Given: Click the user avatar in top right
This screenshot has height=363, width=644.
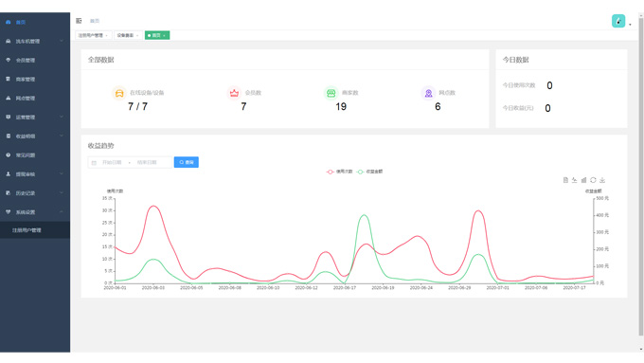Looking at the screenshot, I should pyautogui.click(x=618, y=21).
